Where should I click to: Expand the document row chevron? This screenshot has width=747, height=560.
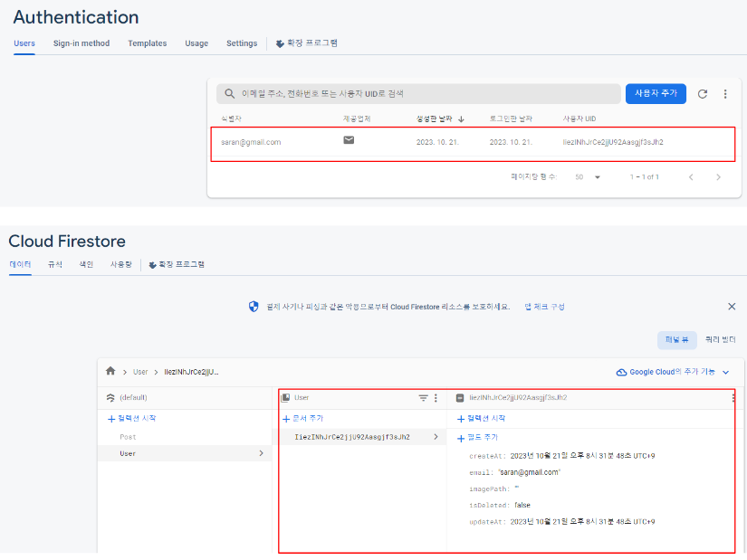point(436,437)
